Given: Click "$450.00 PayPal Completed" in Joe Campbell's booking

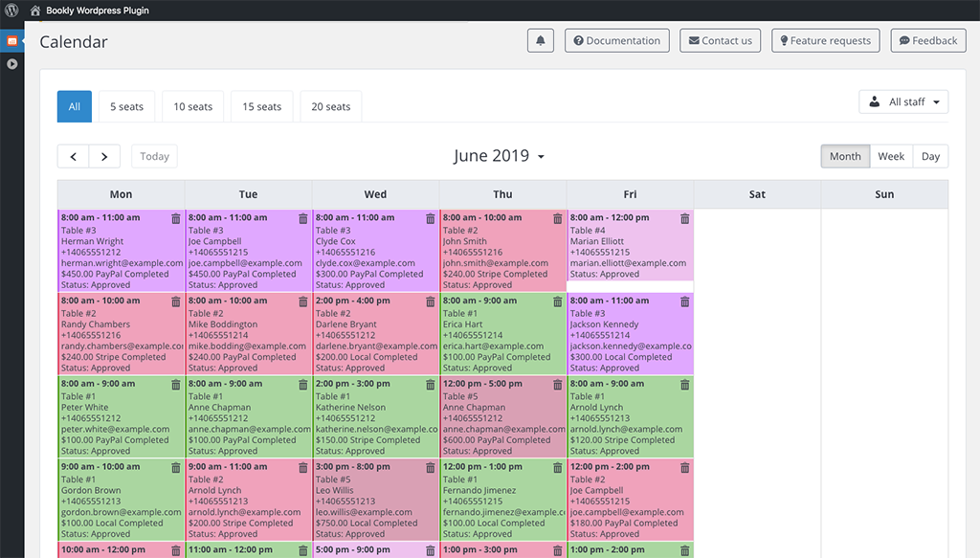Looking at the screenshot, I should (242, 274).
